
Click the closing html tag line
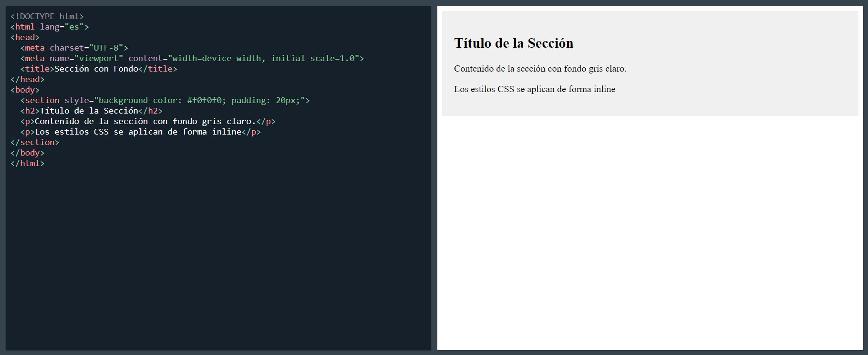[28, 163]
